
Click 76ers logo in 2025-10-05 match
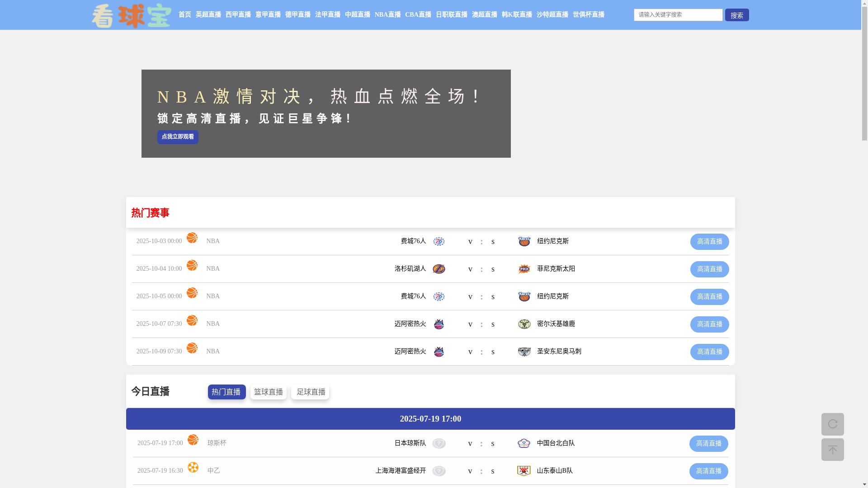(439, 296)
